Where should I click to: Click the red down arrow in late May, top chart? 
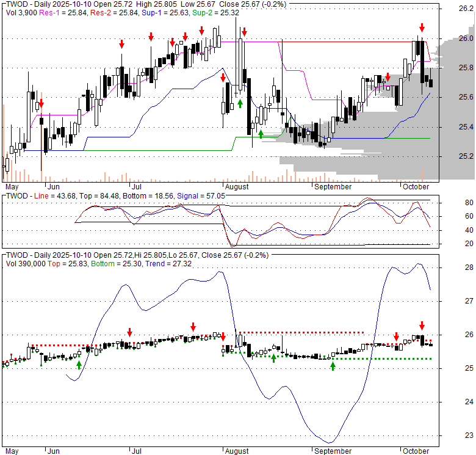pos(41,103)
